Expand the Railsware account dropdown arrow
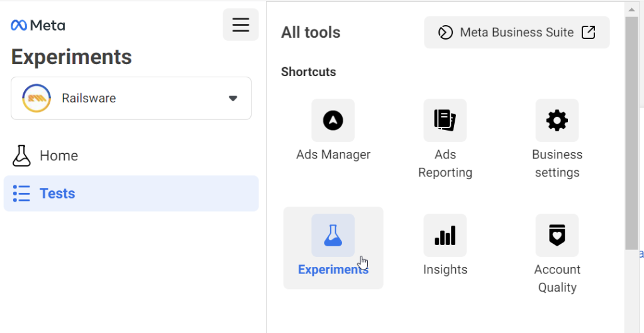644x333 pixels. [x=233, y=98]
